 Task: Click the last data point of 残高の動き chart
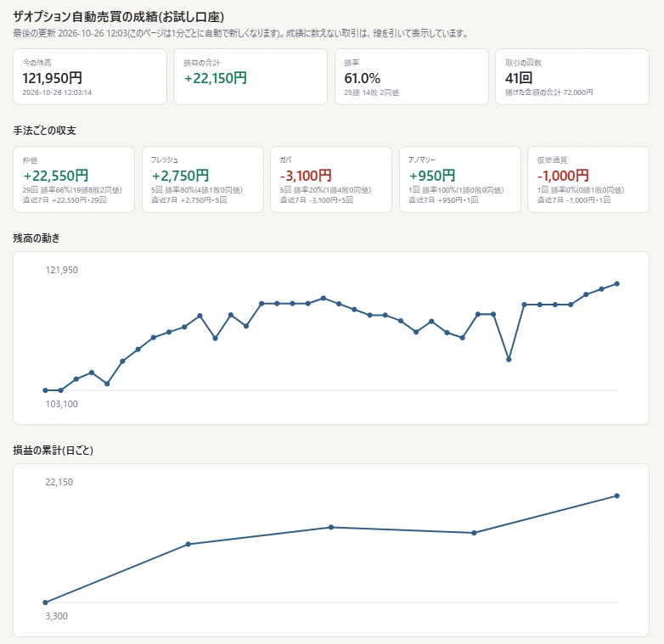(x=617, y=283)
